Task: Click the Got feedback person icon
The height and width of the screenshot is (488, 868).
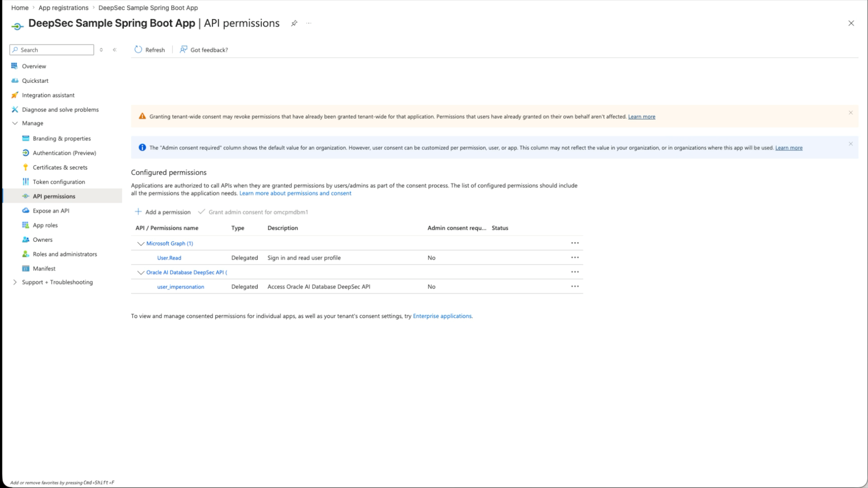Action: 183,50
